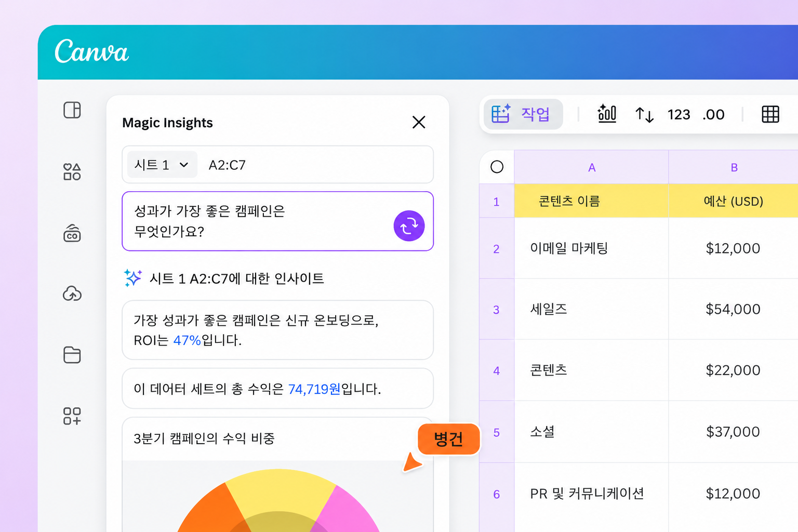
Task: Click the 콘텐츠 이름 header cell
Action: tap(591, 201)
